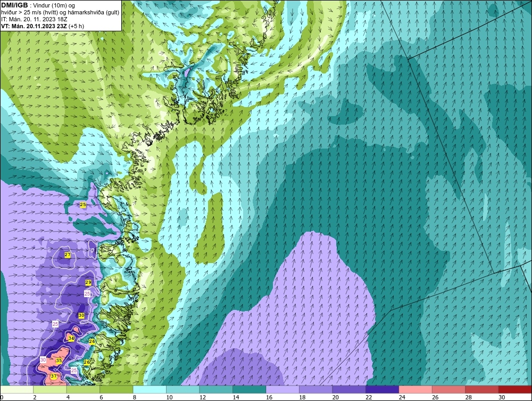Select the 16–18 m/s lavender legend swatch

(x=282, y=389)
